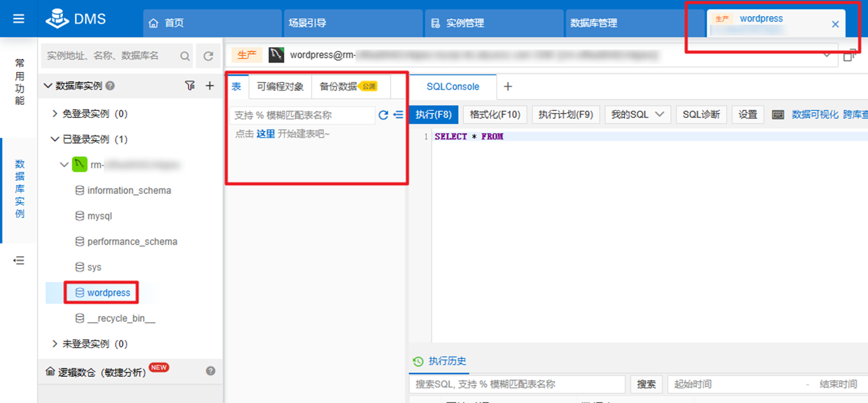The image size is (868, 403).
Task: Switch to the 表 tab
Action: [x=237, y=87]
